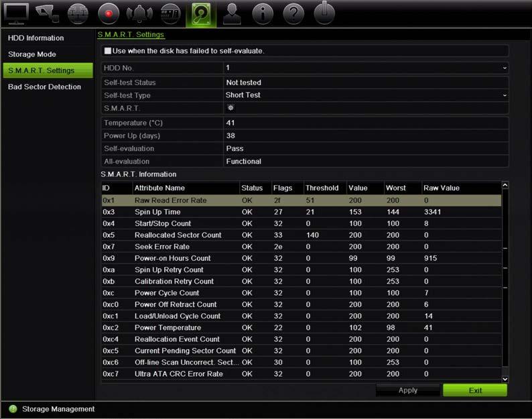Open network settings globe icon
This screenshot has width=532, height=419.
click(x=78, y=14)
